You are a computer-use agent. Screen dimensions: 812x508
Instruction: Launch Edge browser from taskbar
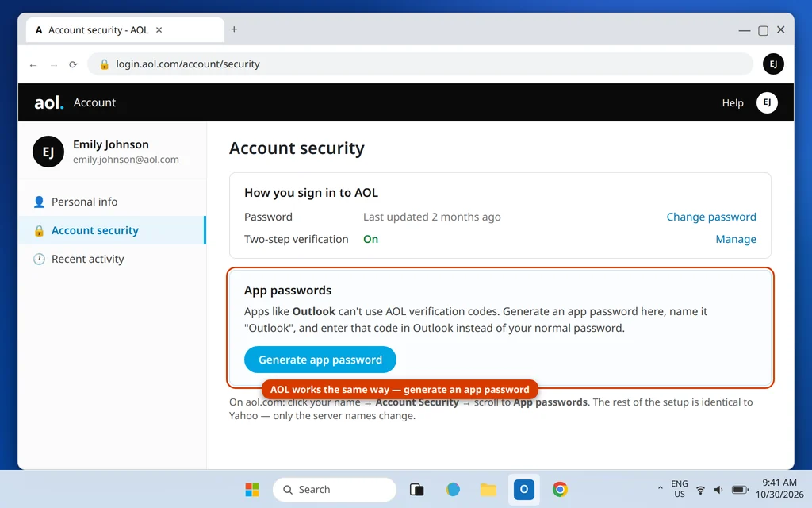[453, 489]
